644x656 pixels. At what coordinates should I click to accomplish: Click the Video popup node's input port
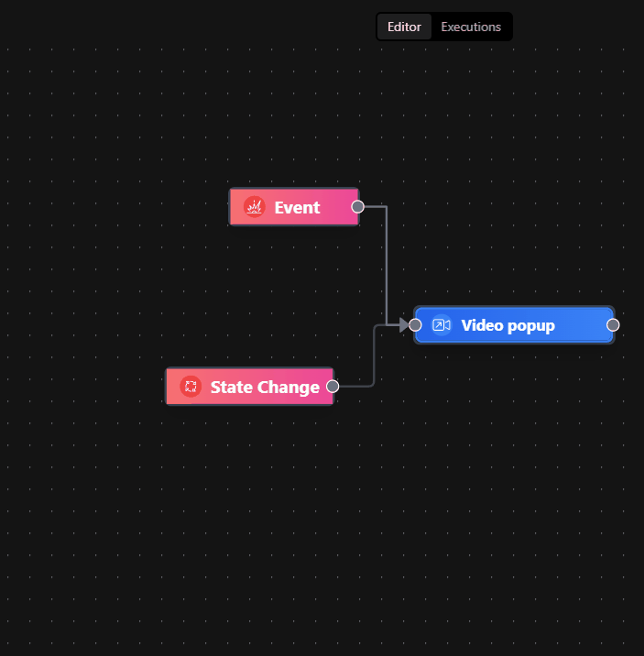(415, 325)
